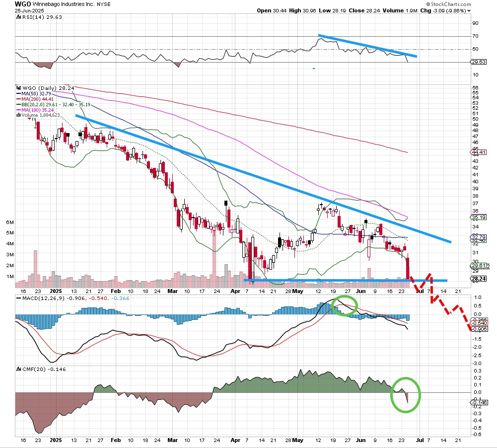Image resolution: width=497 pixels, height=448 pixels.
Task: Click the -0.146 CMF value tag
Action: (478, 403)
